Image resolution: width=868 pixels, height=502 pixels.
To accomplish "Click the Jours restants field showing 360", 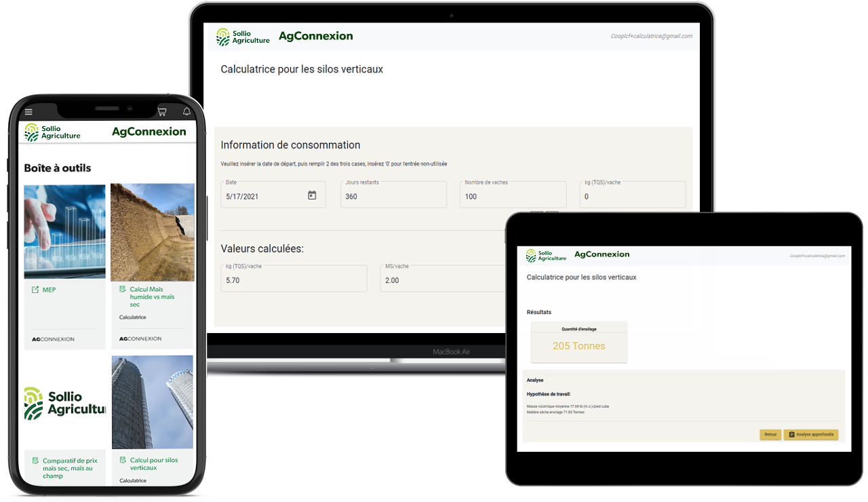I will tap(393, 194).
